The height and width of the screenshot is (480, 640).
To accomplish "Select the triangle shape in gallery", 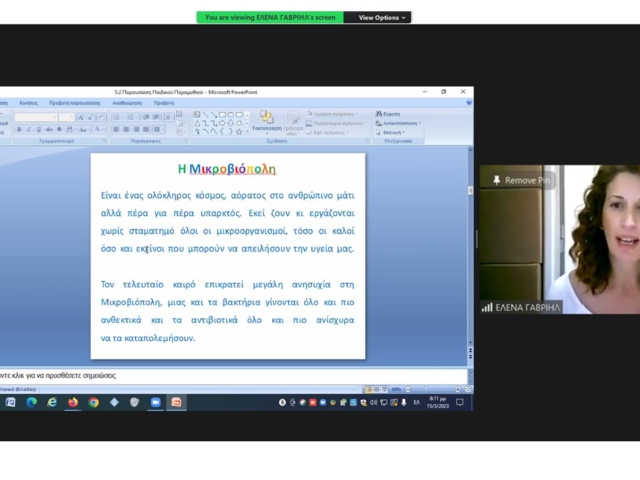I will point(197,123).
